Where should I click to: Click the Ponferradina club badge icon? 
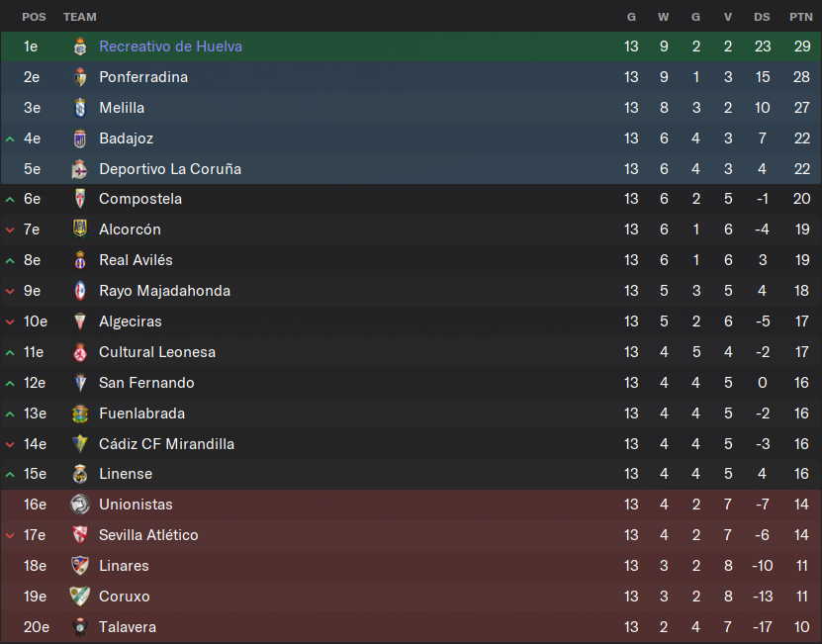click(x=80, y=77)
